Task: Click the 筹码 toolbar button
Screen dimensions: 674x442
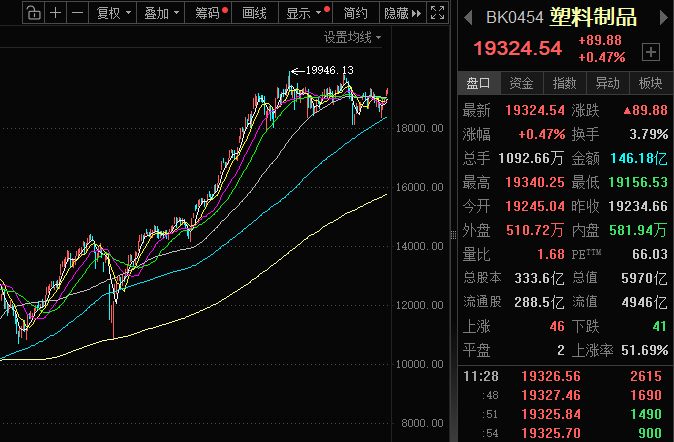Action: pyautogui.click(x=208, y=13)
